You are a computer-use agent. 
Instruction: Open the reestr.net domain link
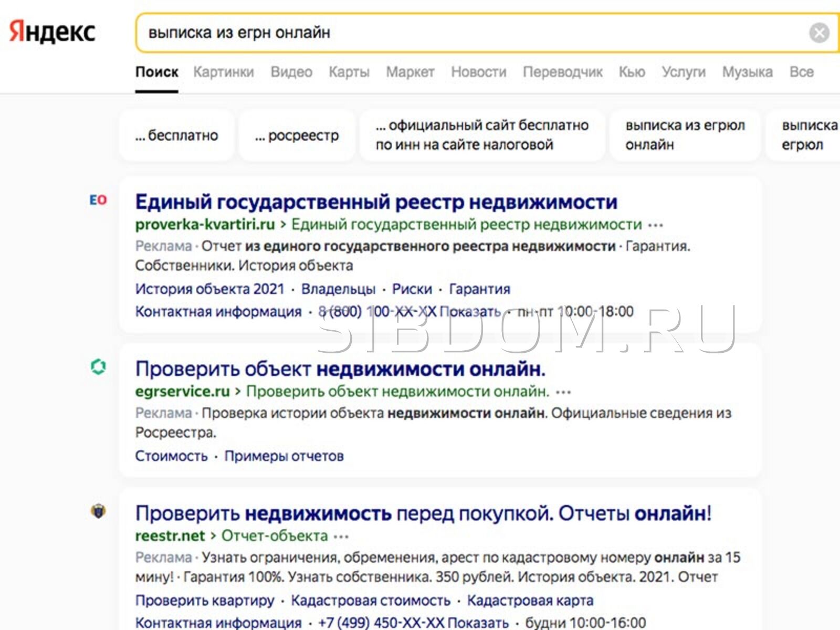[x=170, y=536]
